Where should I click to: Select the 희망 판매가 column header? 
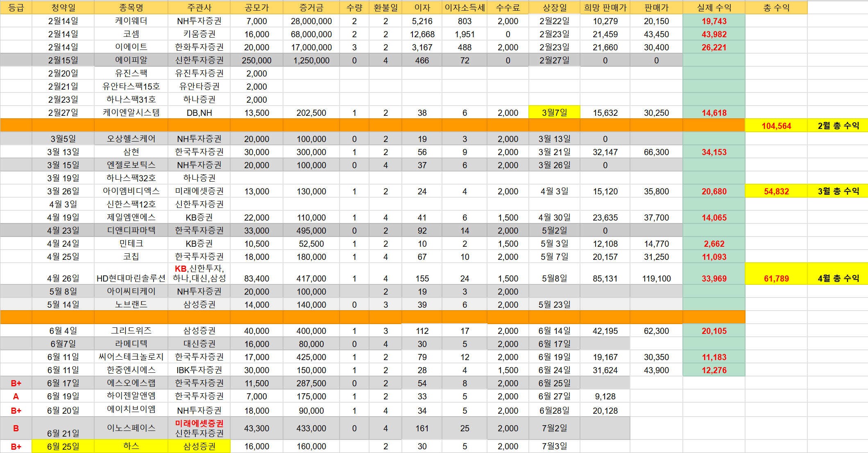click(x=605, y=7)
